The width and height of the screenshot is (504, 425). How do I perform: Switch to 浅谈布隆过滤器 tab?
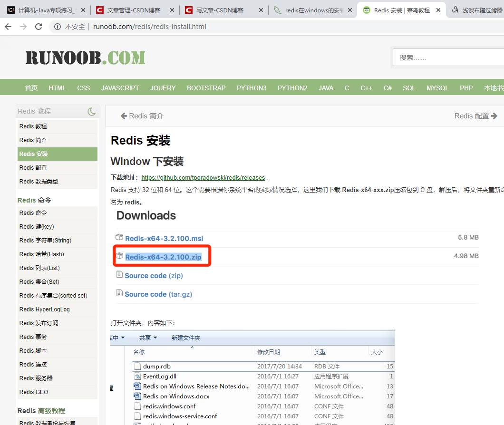(477, 10)
